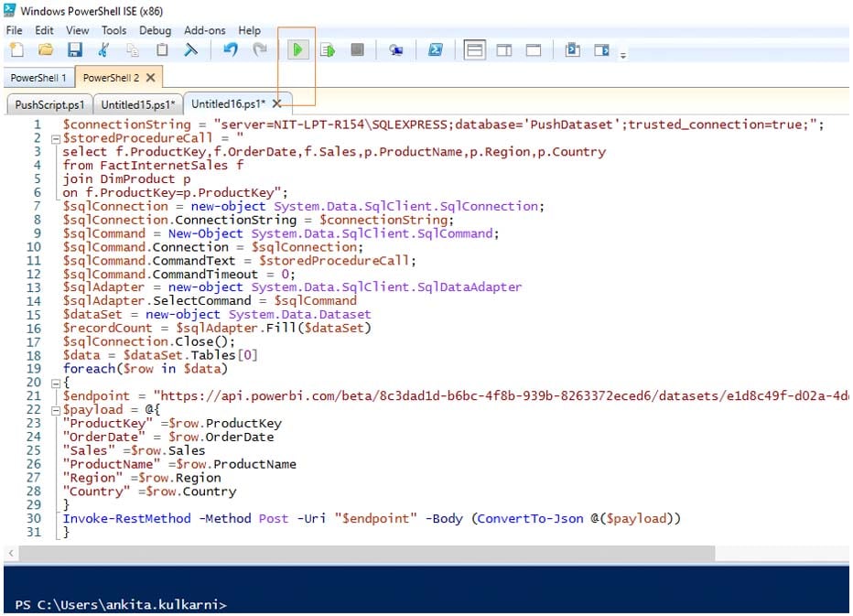The height and width of the screenshot is (616, 853).
Task: Select the PowerShell 2 tab
Action: tap(111, 78)
